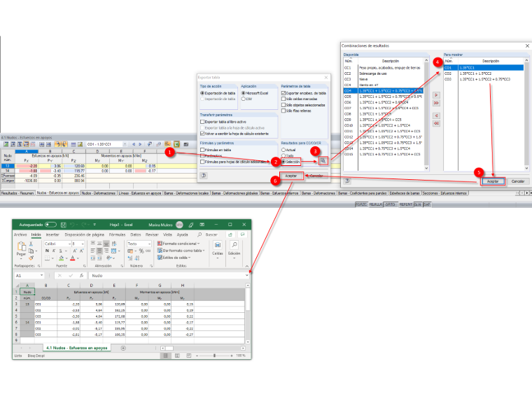This screenshot has height=399, width=532.
Task: Open the font size dropdown
Action: tap(83, 244)
